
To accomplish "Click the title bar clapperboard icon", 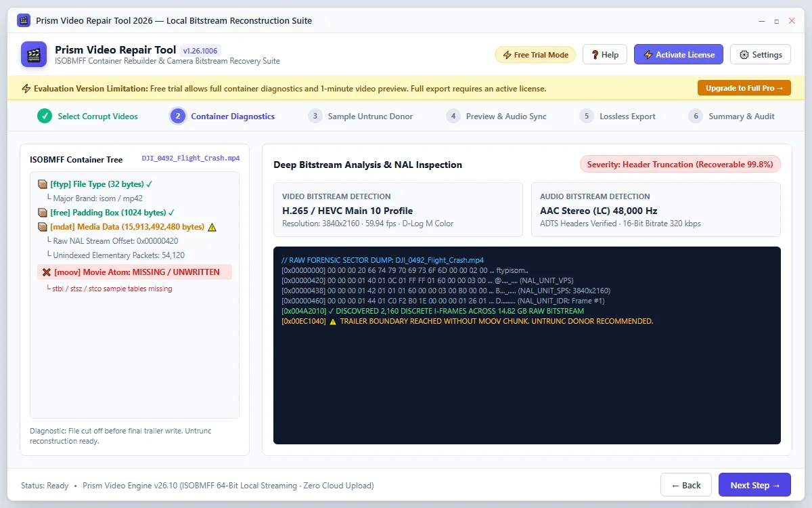I will coord(24,20).
